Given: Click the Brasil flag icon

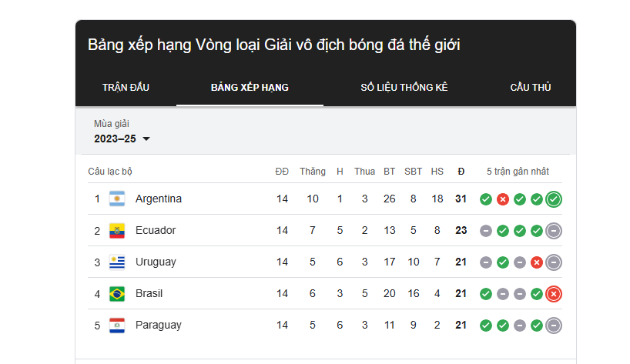Looking at the screenshot, I should click(x=117, y=294).
